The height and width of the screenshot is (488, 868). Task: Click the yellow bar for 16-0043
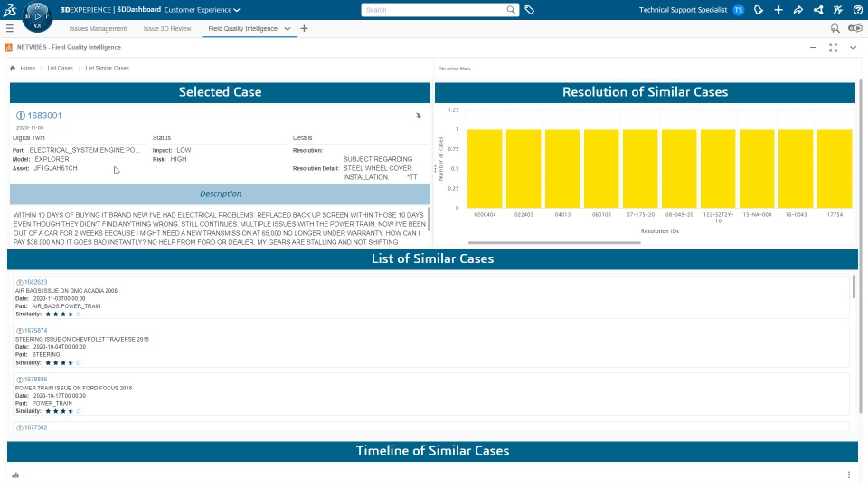796,169
